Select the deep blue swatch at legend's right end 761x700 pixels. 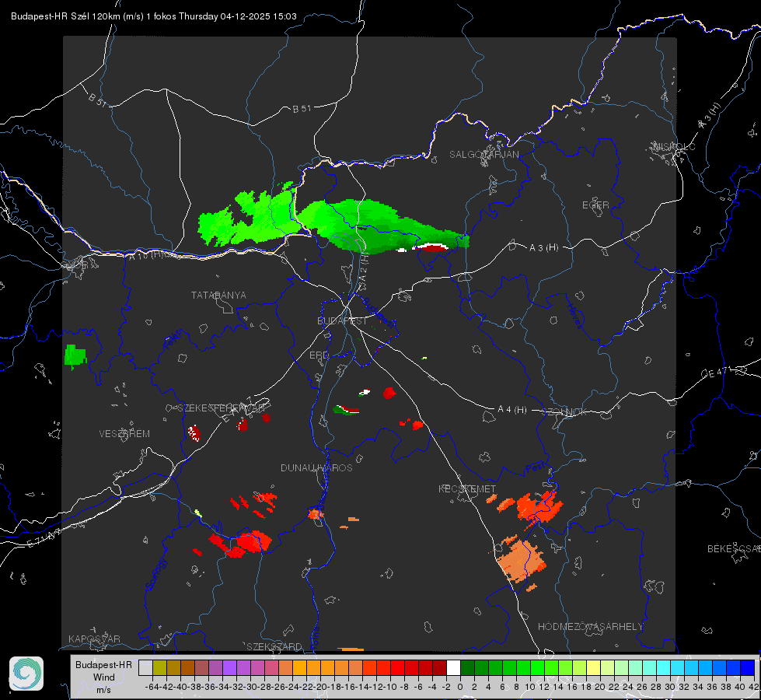pyautogui.click(x=748, y=667)
